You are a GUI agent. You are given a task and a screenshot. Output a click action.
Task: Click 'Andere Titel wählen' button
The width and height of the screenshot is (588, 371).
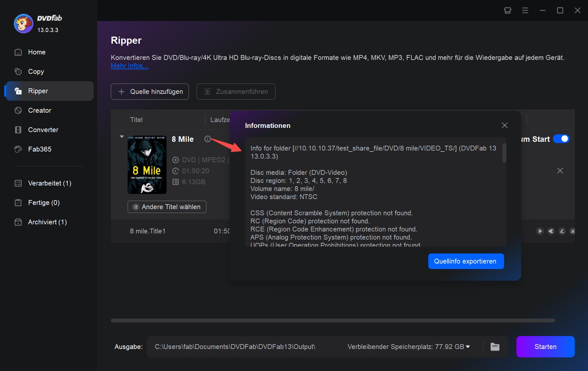[x=167, y=207]
